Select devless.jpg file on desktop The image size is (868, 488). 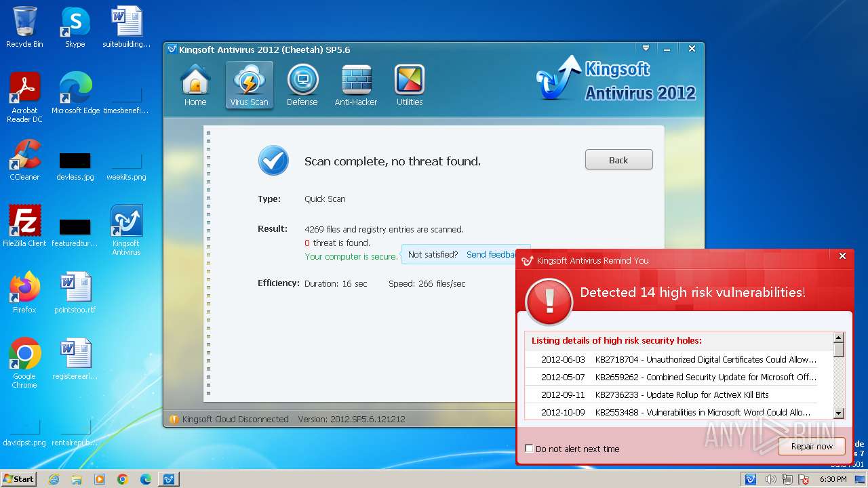click(75, 166)
